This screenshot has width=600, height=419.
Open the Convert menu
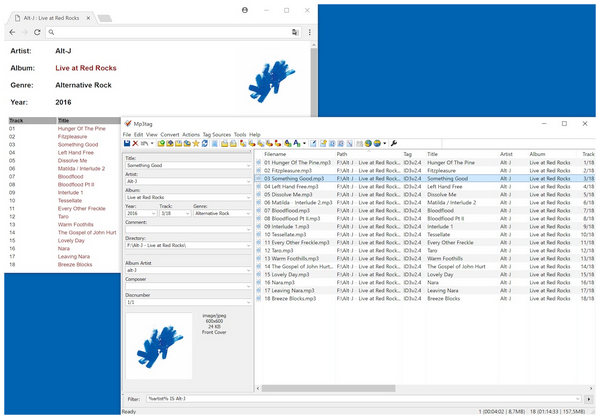coord(170,135)
